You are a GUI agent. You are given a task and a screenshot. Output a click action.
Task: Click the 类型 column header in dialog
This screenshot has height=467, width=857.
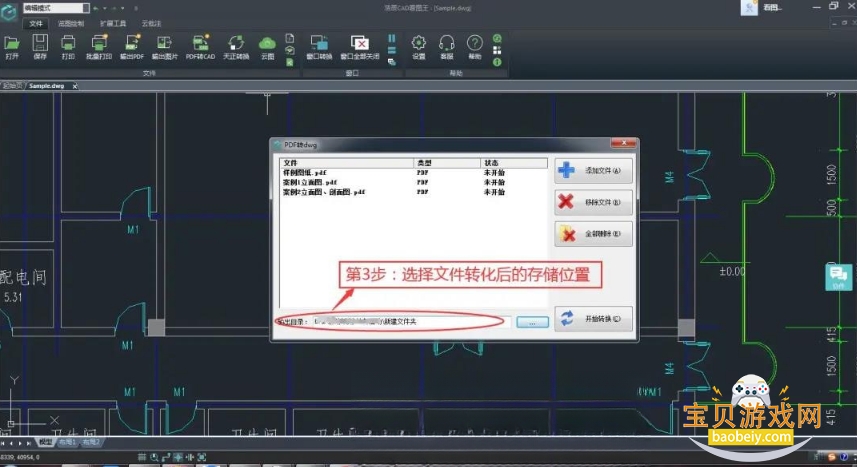pos(447,163)
